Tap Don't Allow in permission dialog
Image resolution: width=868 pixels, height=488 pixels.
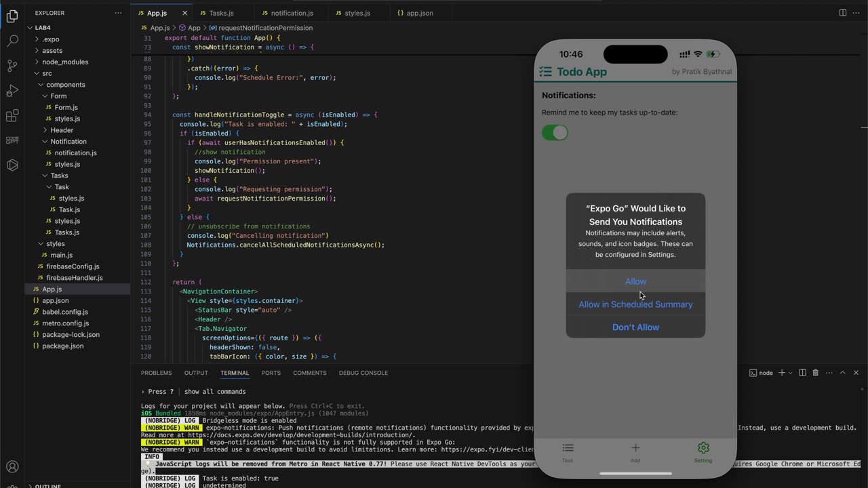coord(635,327)
